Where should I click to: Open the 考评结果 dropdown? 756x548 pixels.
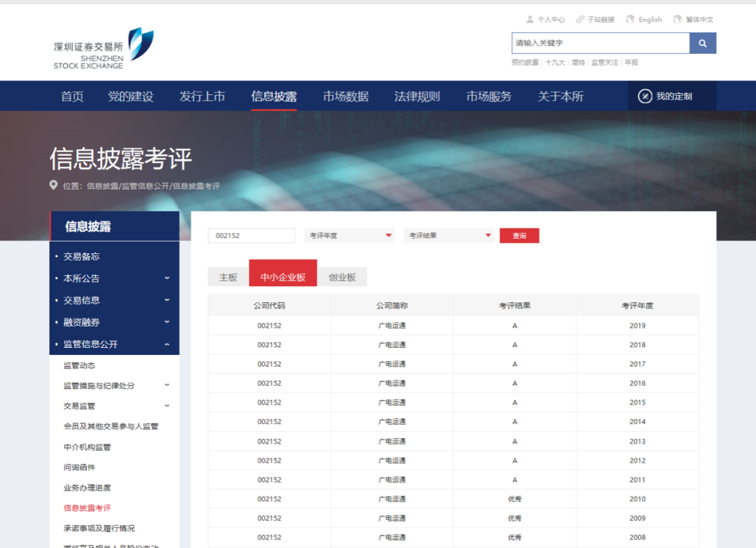449,236
